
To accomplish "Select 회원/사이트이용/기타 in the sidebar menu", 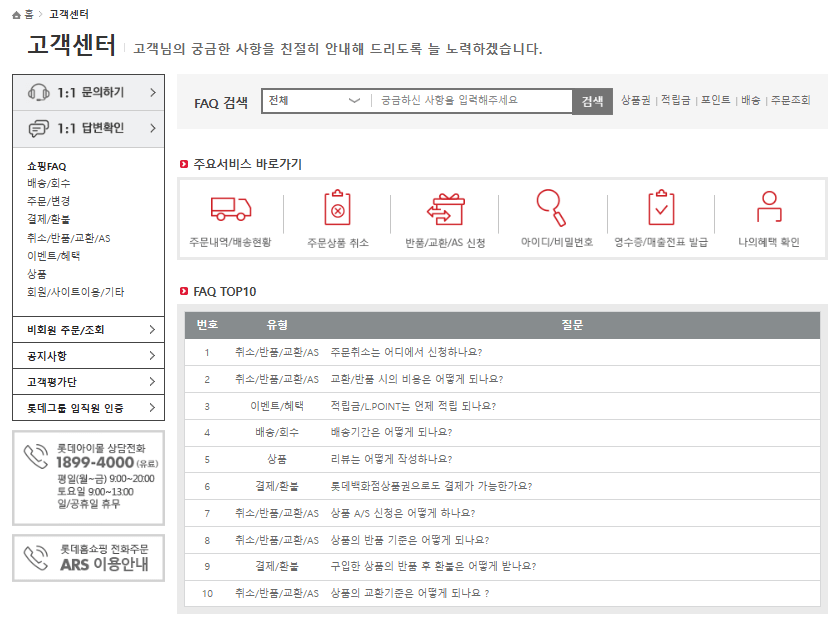I will click(76, 292).
